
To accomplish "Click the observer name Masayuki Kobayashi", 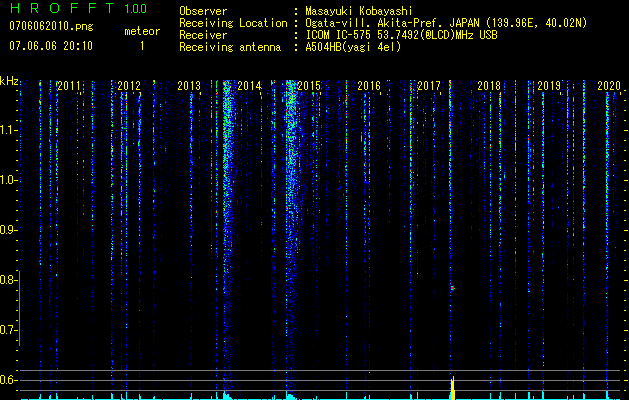I will point(359,11).
